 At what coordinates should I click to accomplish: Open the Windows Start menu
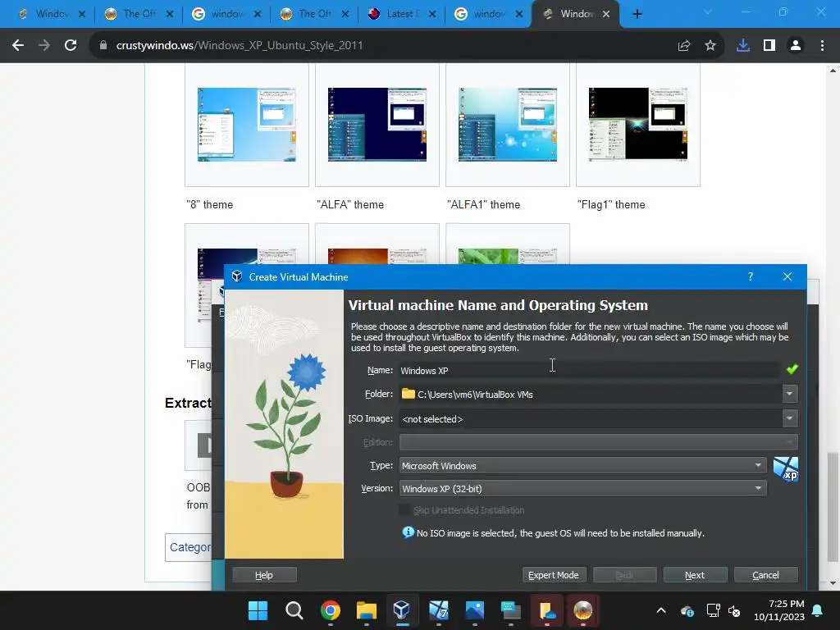258,610
